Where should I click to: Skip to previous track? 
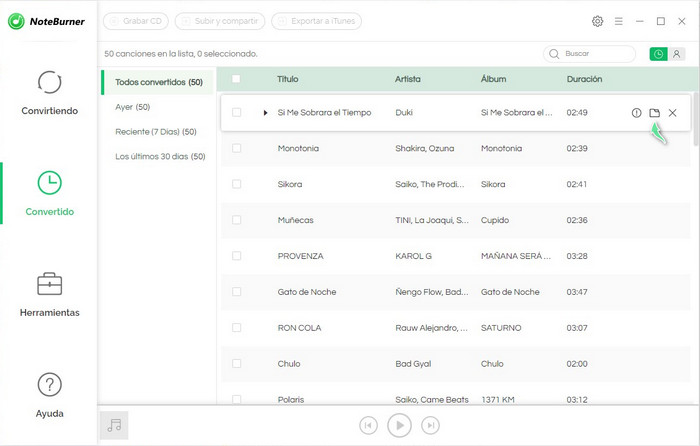click(x=368, y=425)
